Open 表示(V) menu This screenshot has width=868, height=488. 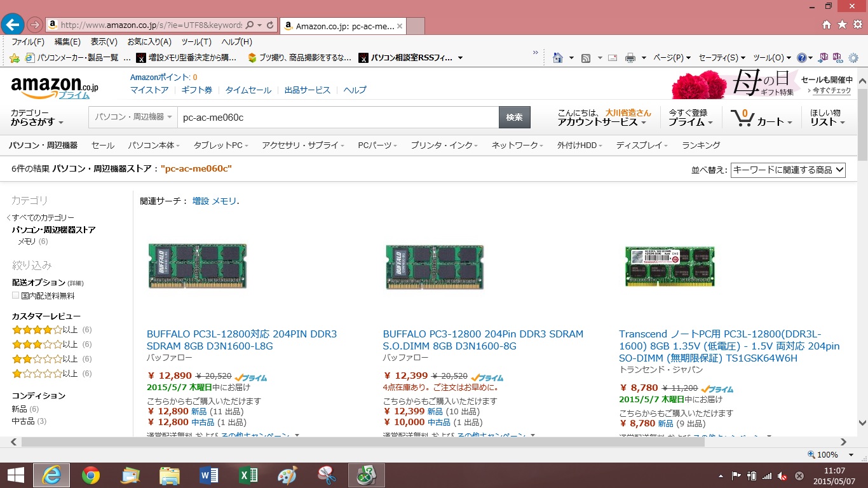104,42
